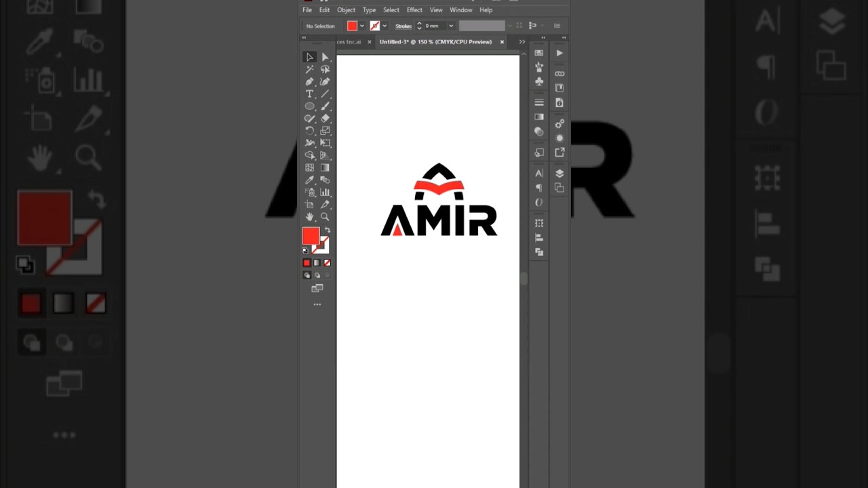Select the Artboard tool

(309, 204)
